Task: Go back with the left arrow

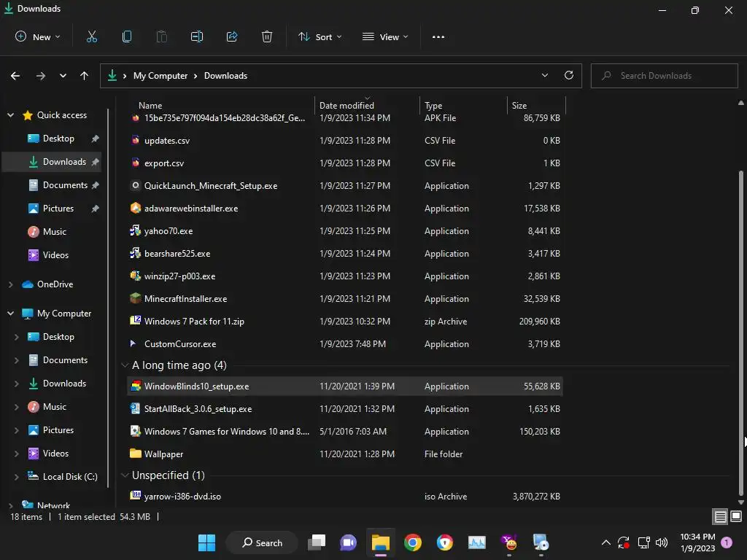Action: (15, 76)
